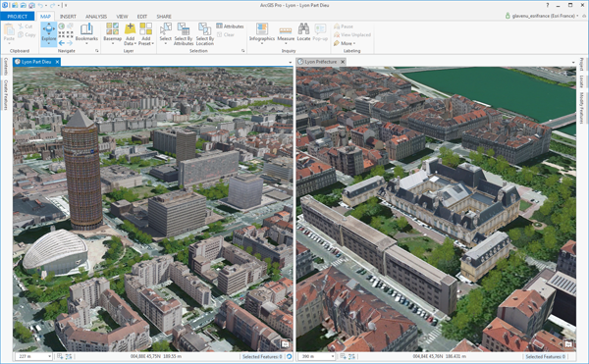Open Select By Location
589x364 pixels.
tap(205, 33)
